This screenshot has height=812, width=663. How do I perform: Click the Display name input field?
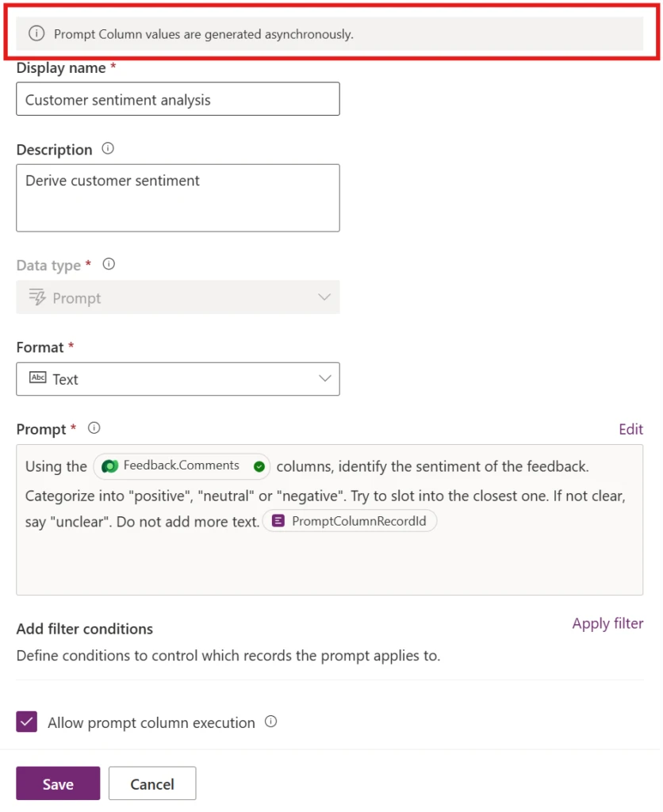(x=178, y=99)
